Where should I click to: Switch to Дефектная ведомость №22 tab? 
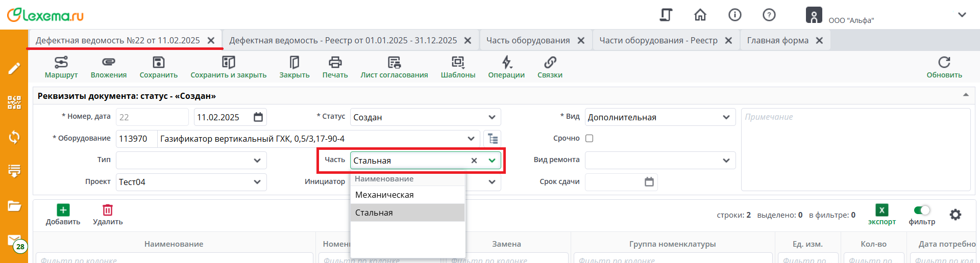click(x=118, y=40)
